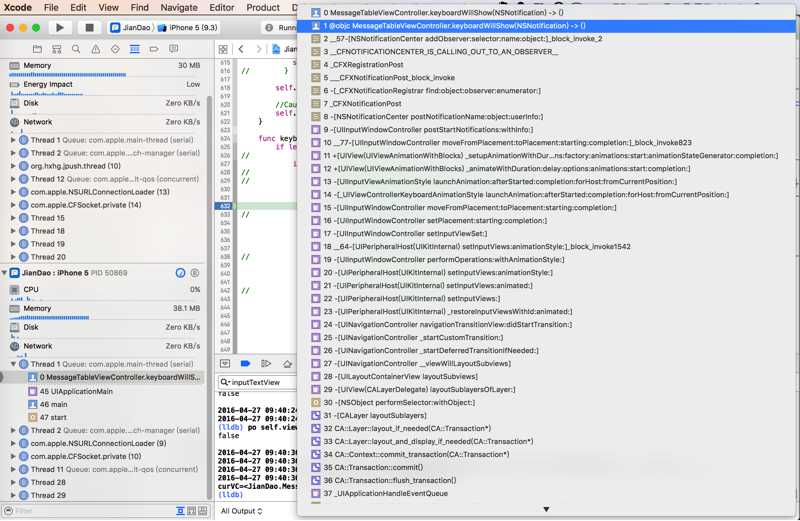Screen dimensions: 800x521
Task: Click the breakpoint gutter at line 632
Action: [225, 206]
